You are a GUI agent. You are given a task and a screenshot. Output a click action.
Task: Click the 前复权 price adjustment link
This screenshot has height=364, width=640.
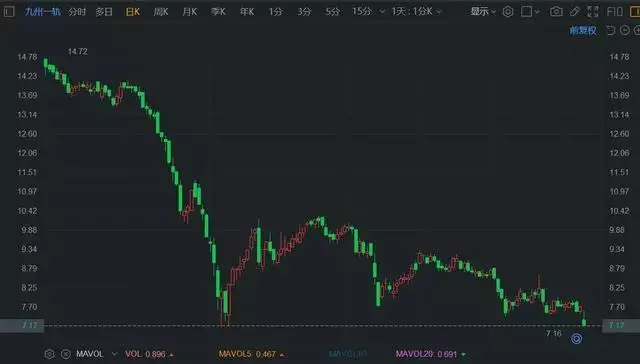pos(583,30)
